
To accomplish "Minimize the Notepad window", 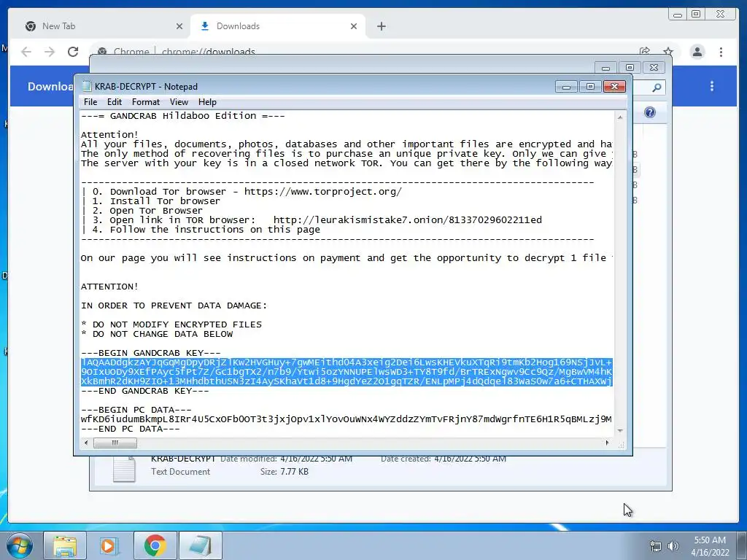I will point(566,86).
